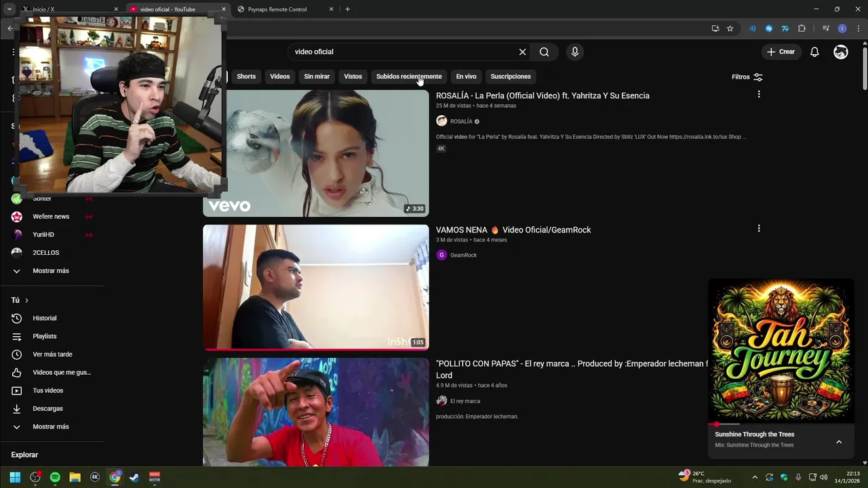868x488 pixels.
Task: Open the 7TV browser extension
Action: (x=785, y=28)
